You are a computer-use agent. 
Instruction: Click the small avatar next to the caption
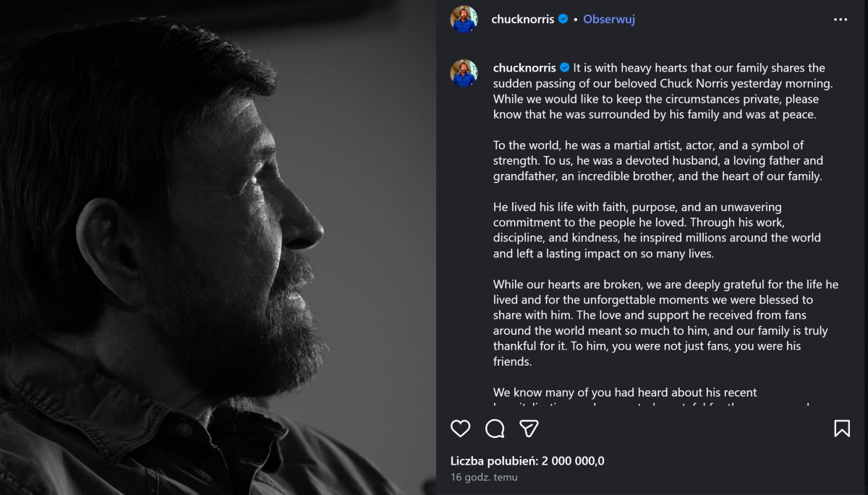click(464, 73)
